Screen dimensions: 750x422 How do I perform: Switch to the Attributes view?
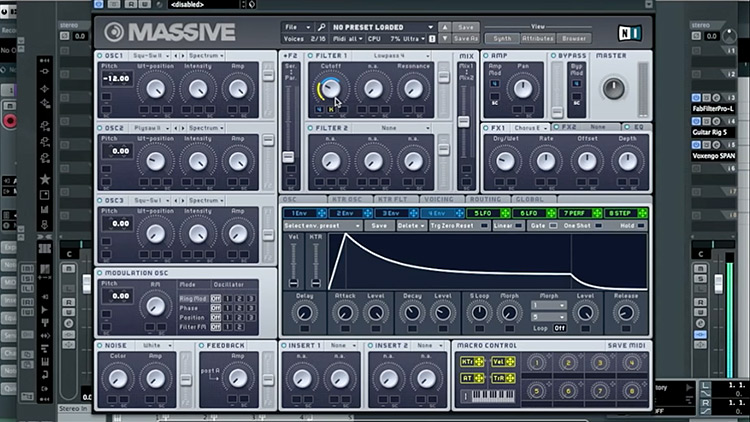[x=538, y=39]
